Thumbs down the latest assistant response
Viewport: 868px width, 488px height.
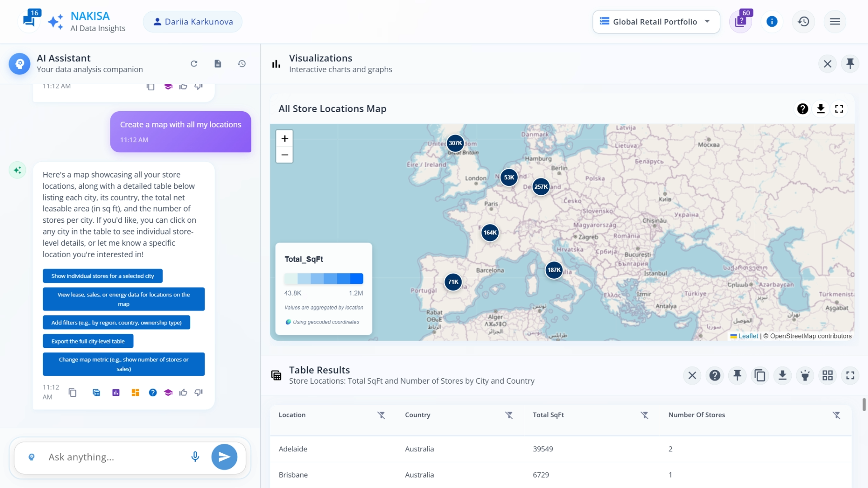198,393
